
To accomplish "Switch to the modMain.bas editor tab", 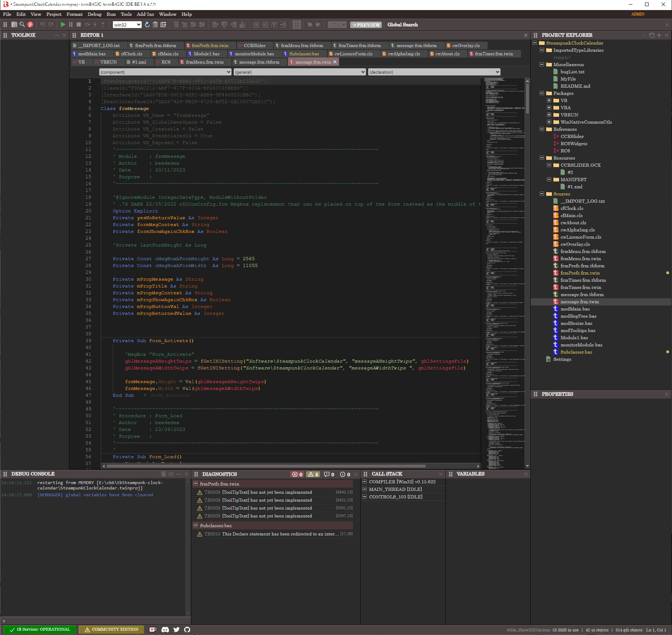I will pyautogui.click(x=92, y=54).
